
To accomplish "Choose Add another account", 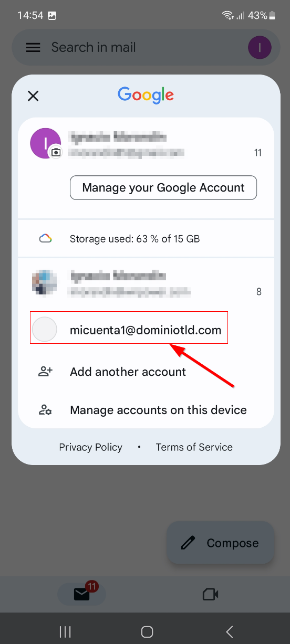I will click(128, 372).
